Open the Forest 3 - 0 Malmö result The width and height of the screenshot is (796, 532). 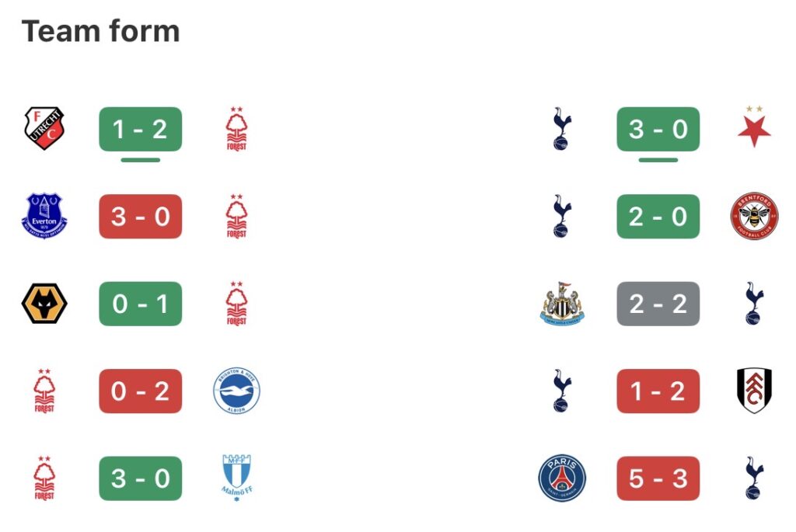(140, 478)
